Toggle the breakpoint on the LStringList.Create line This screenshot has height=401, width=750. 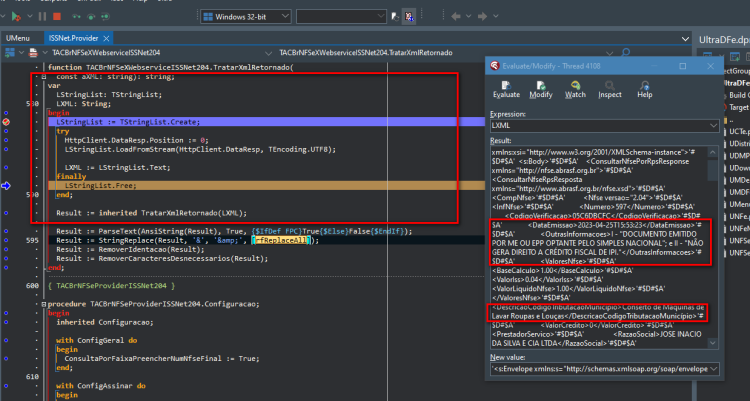(6, 122)
